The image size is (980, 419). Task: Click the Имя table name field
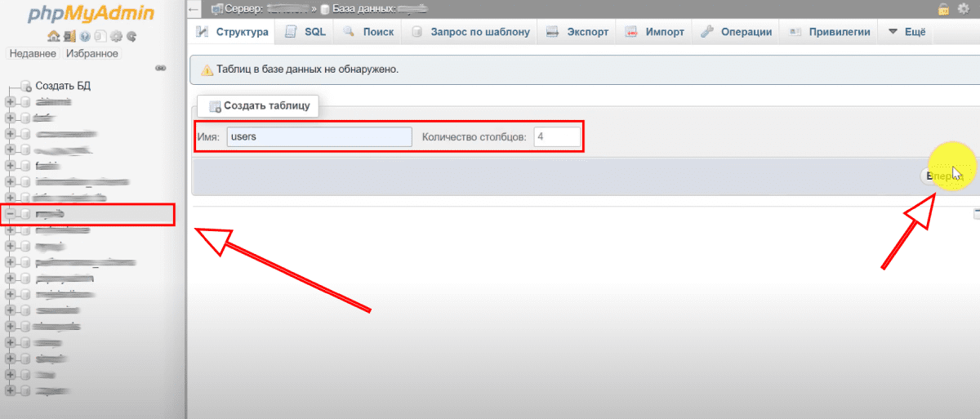tap(318, 136)
